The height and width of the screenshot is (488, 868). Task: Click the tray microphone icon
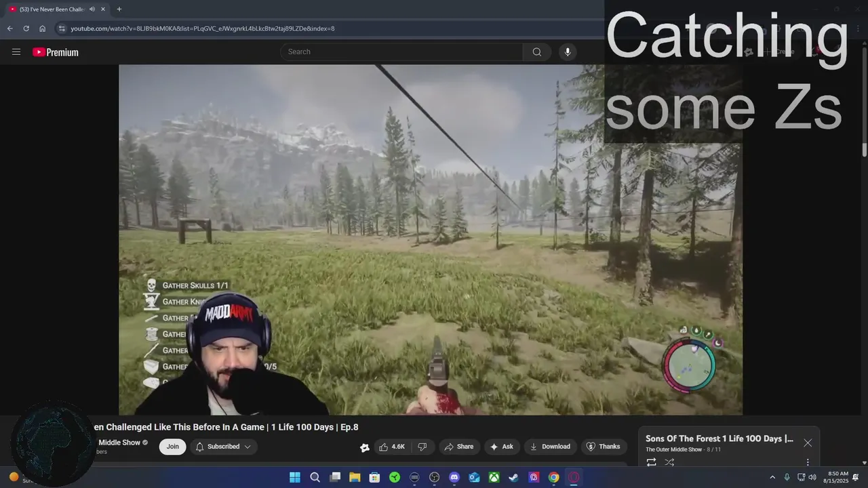787,477
